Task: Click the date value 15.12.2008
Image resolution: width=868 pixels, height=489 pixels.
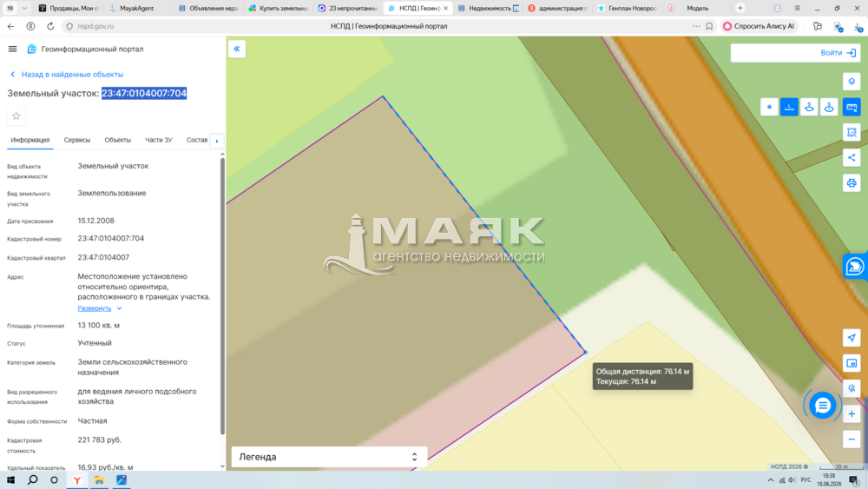Action: tap(95, 221)
